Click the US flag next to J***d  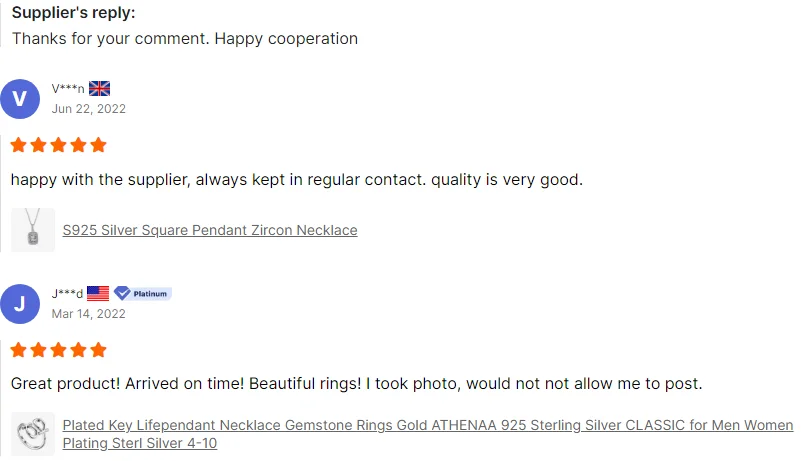[98, 293]
